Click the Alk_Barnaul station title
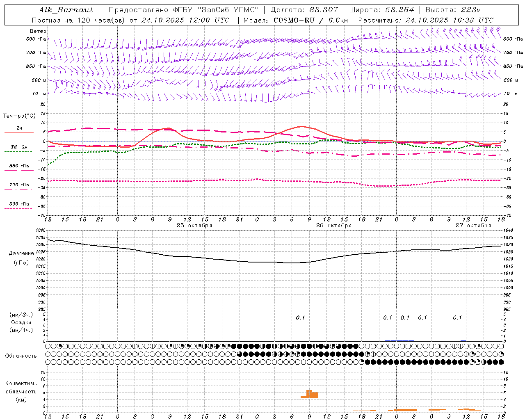The height and width of the screenshot is (420, 525). point(66,10)
